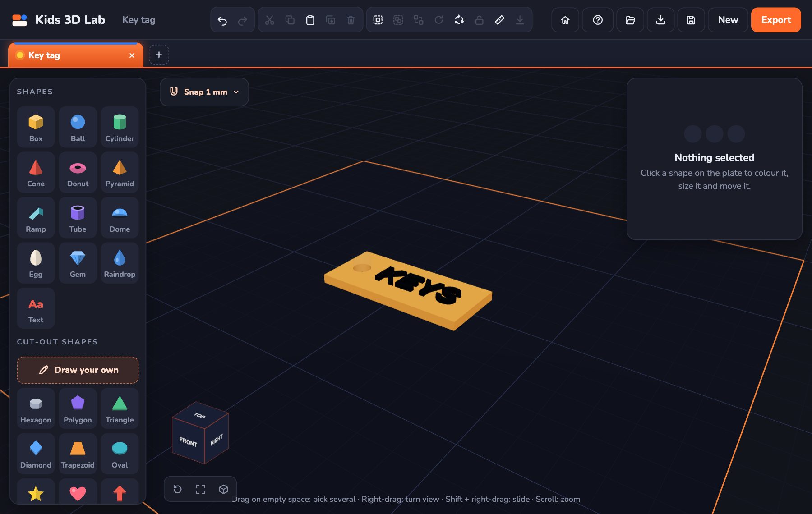Click the padlock icon in toolbar
The height and width of the screenshot is (514, 812).
point(479,20)
